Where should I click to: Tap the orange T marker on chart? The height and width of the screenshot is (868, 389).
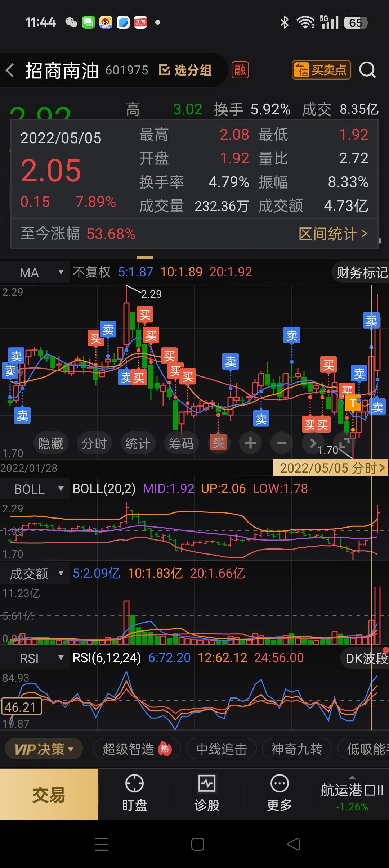coord(353,403)
